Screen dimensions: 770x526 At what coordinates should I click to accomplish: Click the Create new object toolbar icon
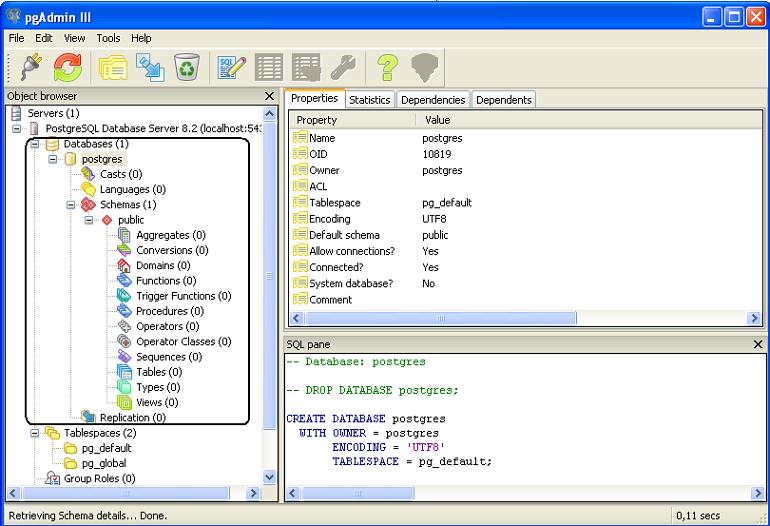click(x=150, y=67)
